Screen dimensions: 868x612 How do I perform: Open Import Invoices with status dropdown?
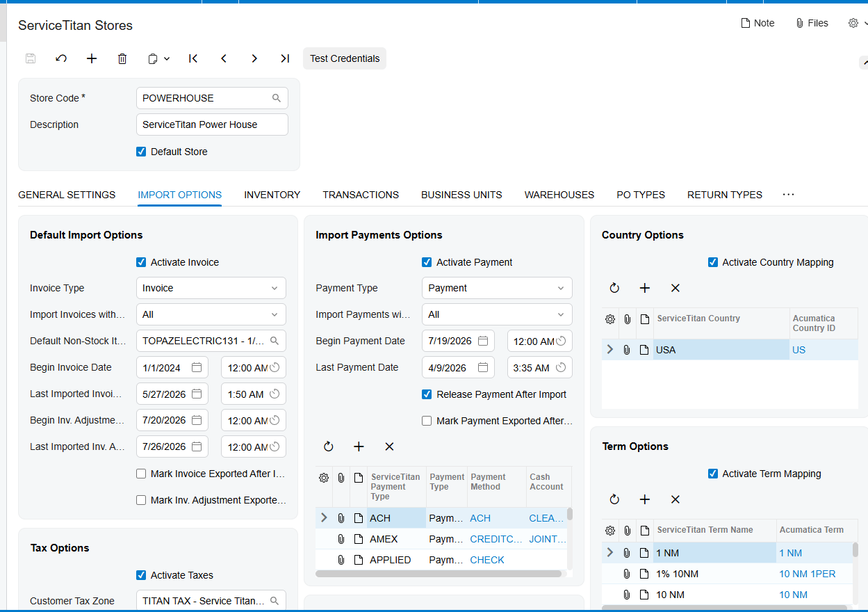[211, 314]
